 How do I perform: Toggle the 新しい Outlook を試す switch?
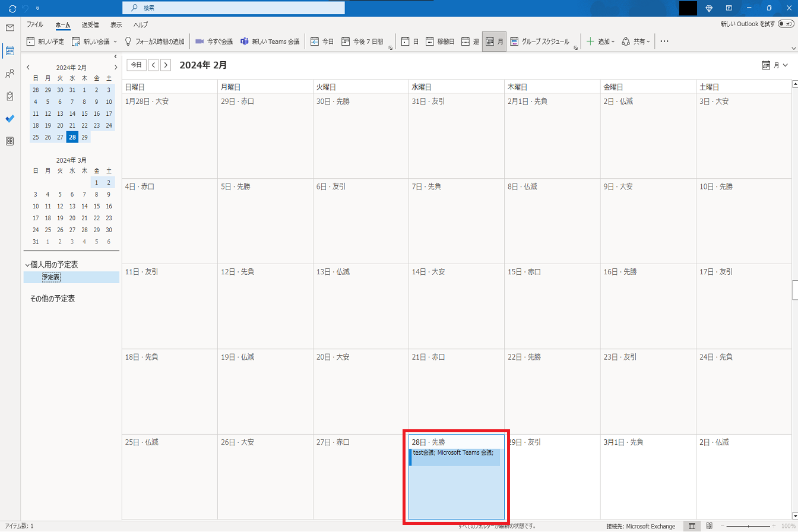tap(786, 24)
